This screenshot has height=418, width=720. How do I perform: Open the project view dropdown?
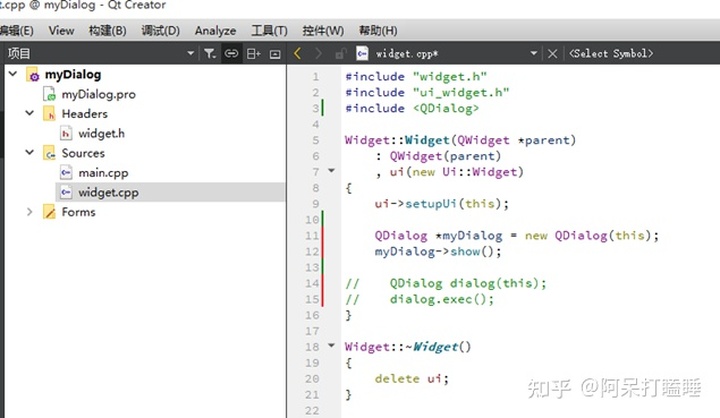click(x=191, y=53)
